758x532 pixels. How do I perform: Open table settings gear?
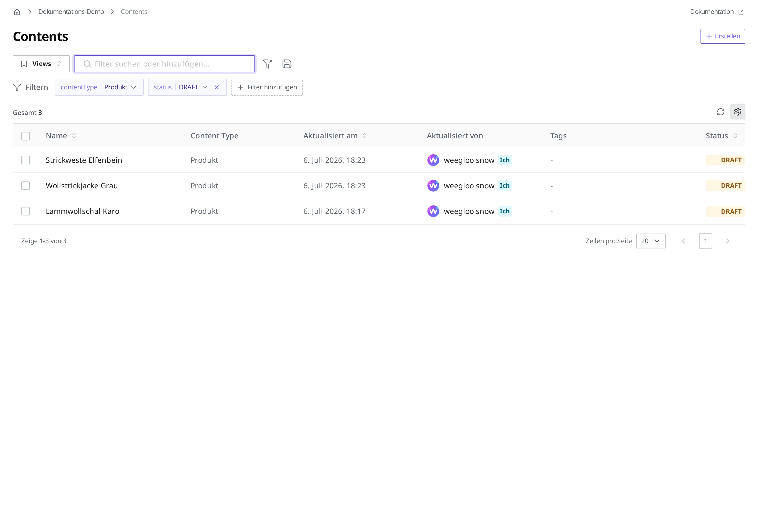[x=738, y=112]
